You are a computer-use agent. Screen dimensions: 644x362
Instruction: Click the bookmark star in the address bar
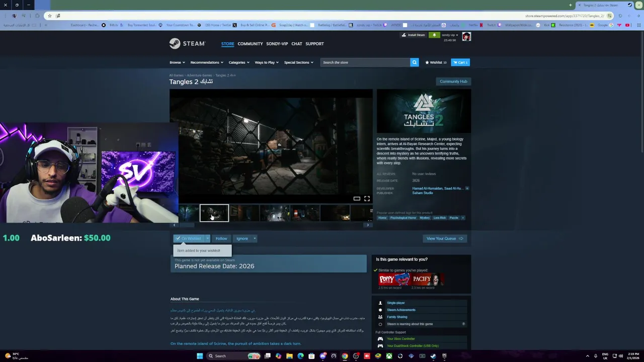tap(49, 16)
